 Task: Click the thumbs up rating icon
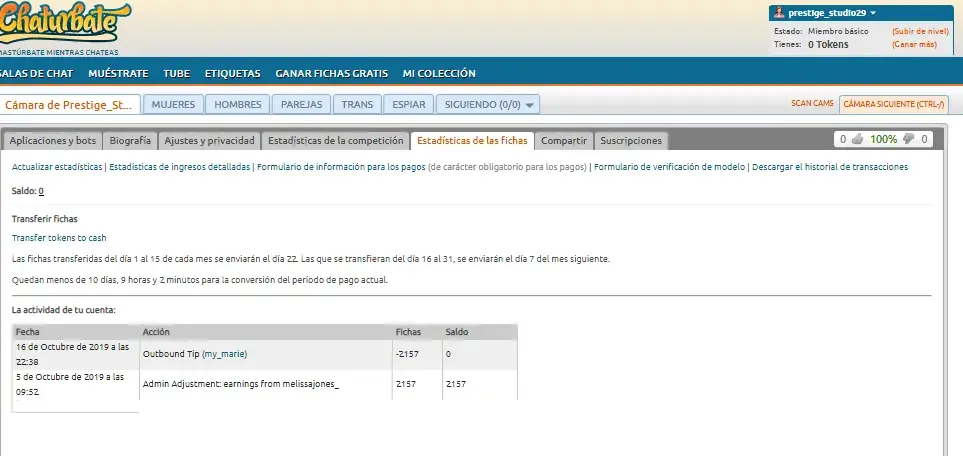pos(857,140)
